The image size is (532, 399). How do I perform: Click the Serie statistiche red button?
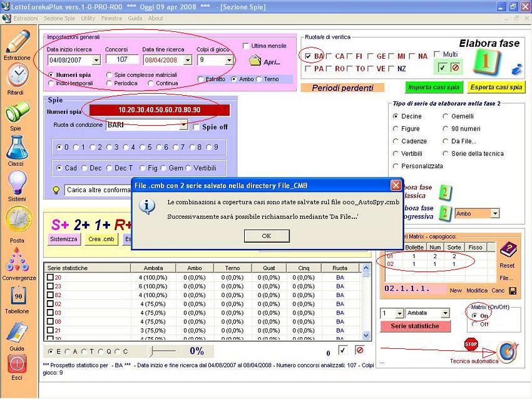(415, 326)
